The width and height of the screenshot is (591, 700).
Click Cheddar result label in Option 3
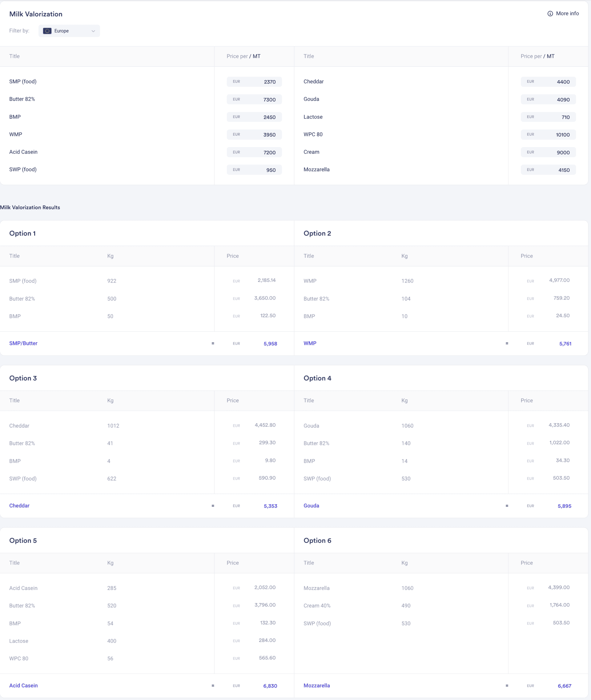[x=19, y=506]
